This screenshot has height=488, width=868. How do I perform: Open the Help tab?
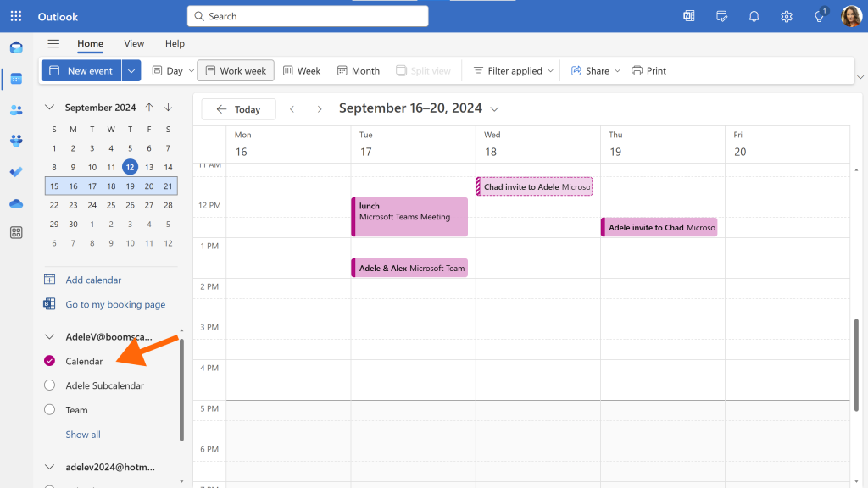pyautogui.click(x=175, y=44)
